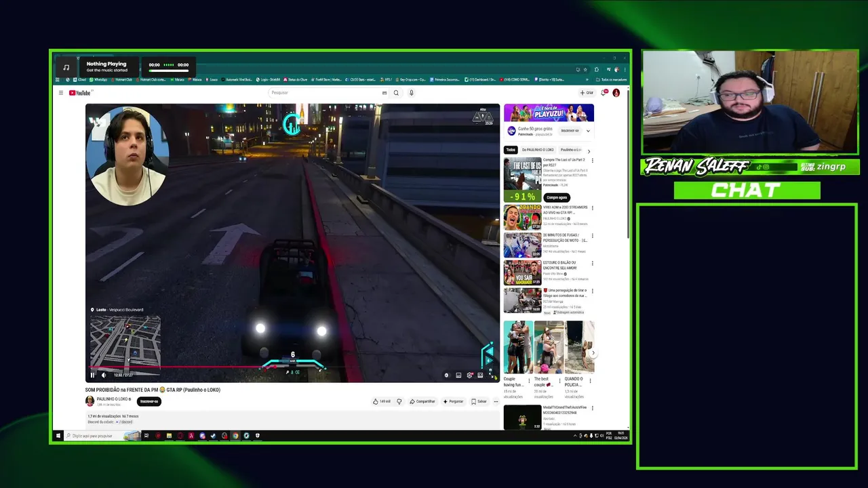Expand the video description box
Viewport: 868px width, 488px height.
tap(292, 420)
